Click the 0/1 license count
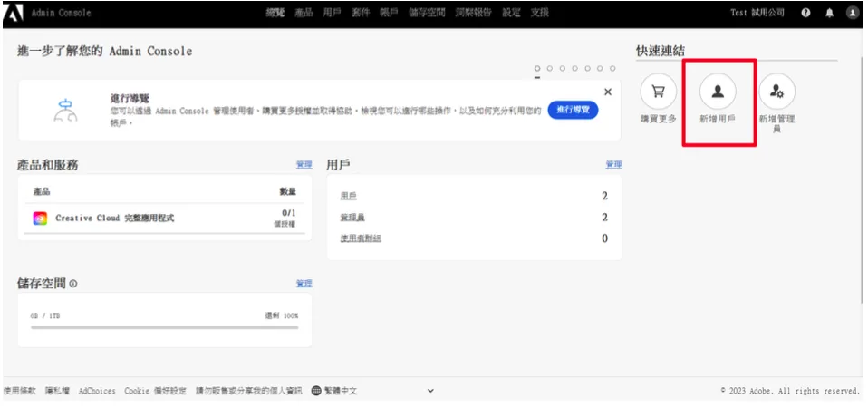 (x=288, y=213)
